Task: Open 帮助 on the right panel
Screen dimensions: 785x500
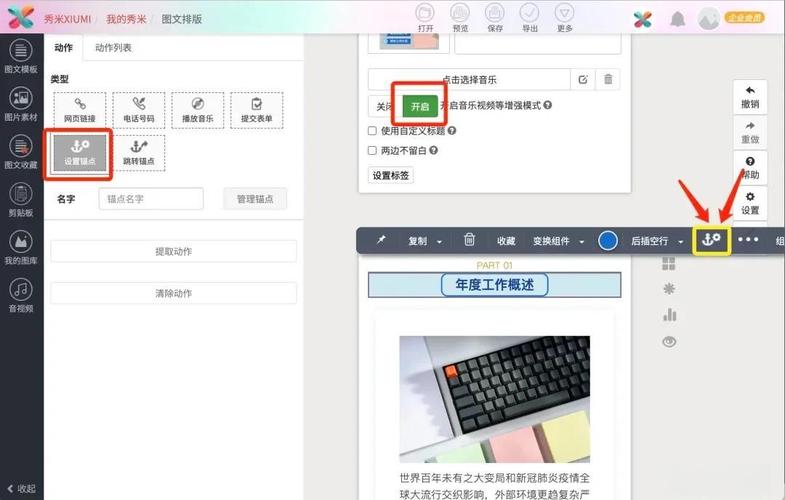Action: [750, 168]
